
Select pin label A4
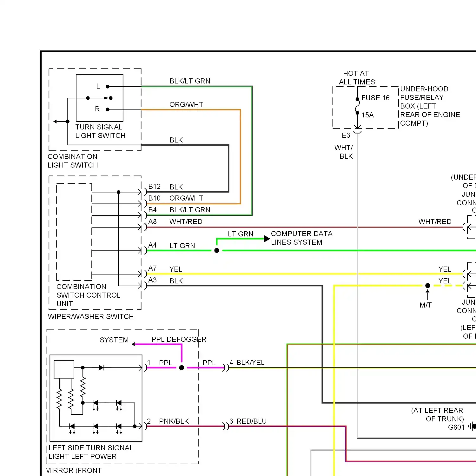coord(152,245)
